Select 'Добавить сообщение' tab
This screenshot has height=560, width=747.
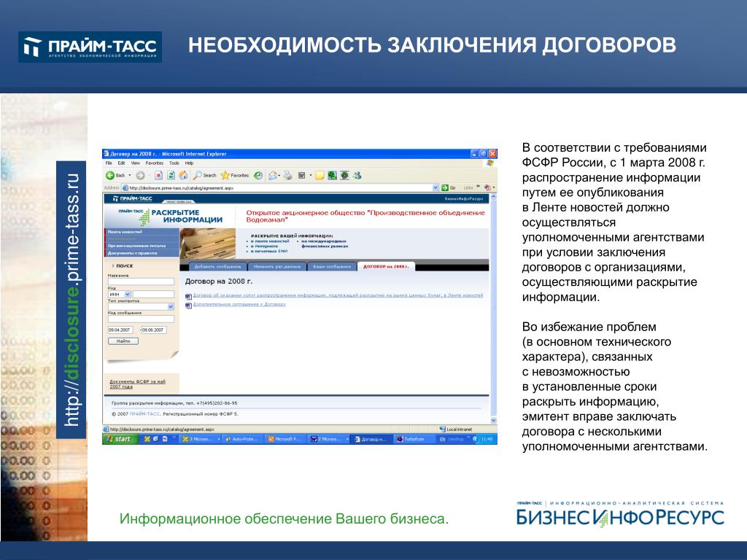(217, 266)
